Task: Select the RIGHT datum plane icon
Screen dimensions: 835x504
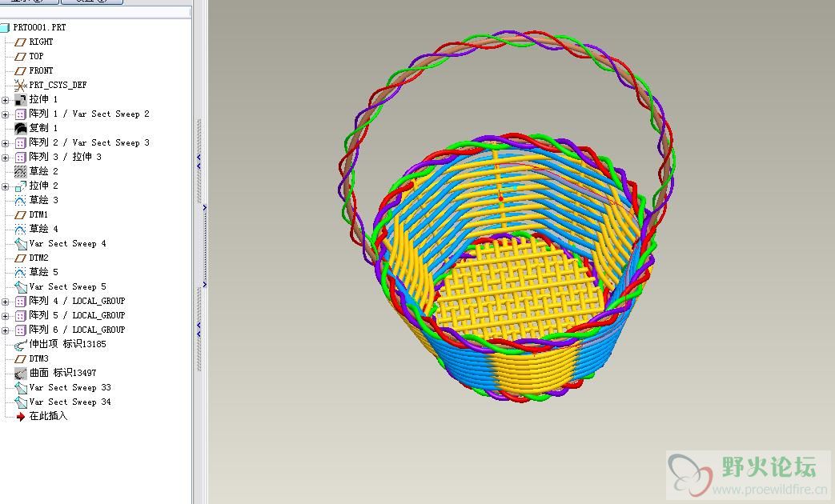Action: point(20,42)
